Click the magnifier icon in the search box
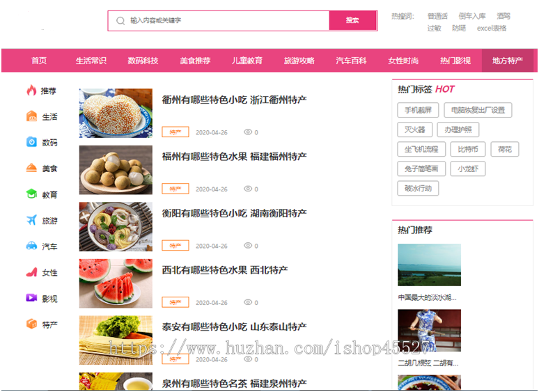539x392 pixels. [120, 21]
